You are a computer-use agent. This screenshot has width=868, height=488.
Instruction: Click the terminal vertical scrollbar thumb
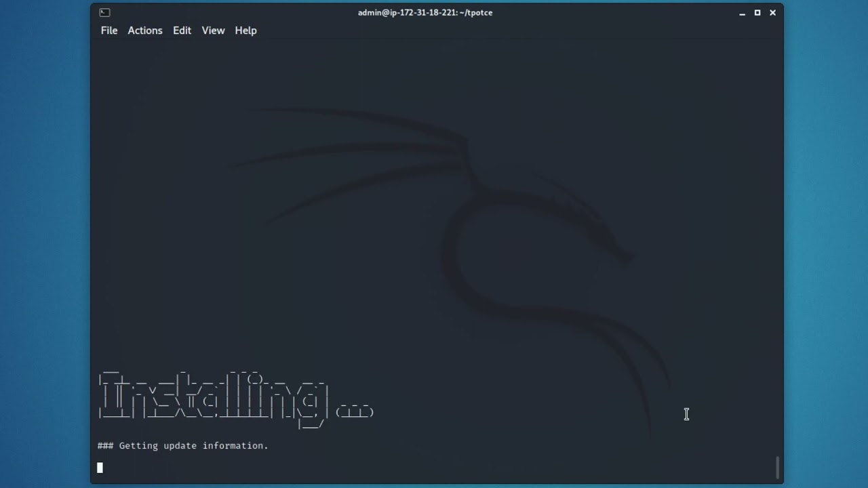pyautogui.click(x=778, y=468)
